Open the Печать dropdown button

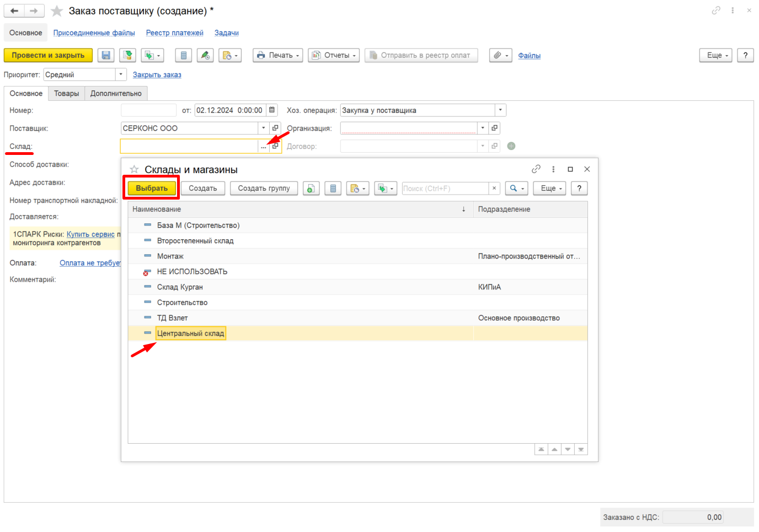[x=278, y=55]
